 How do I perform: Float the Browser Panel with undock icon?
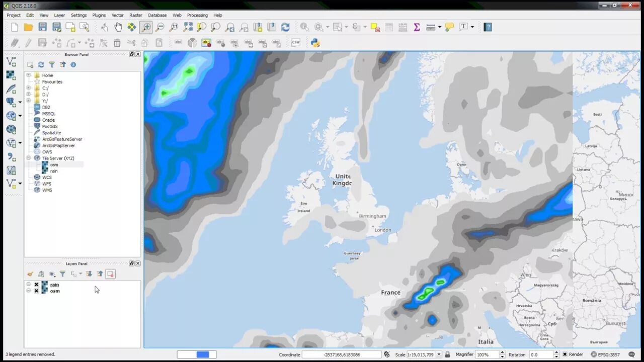132,54
